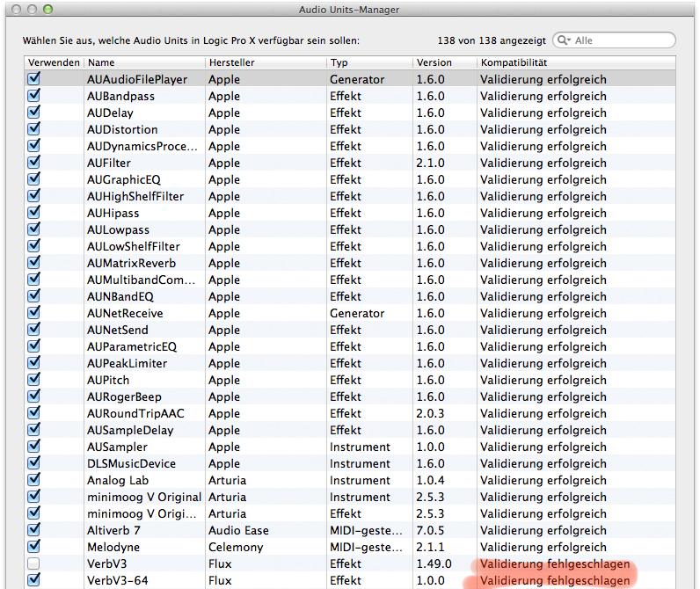Click VerbV3's Validierung fehlgeschlagen status

point(555,564)
